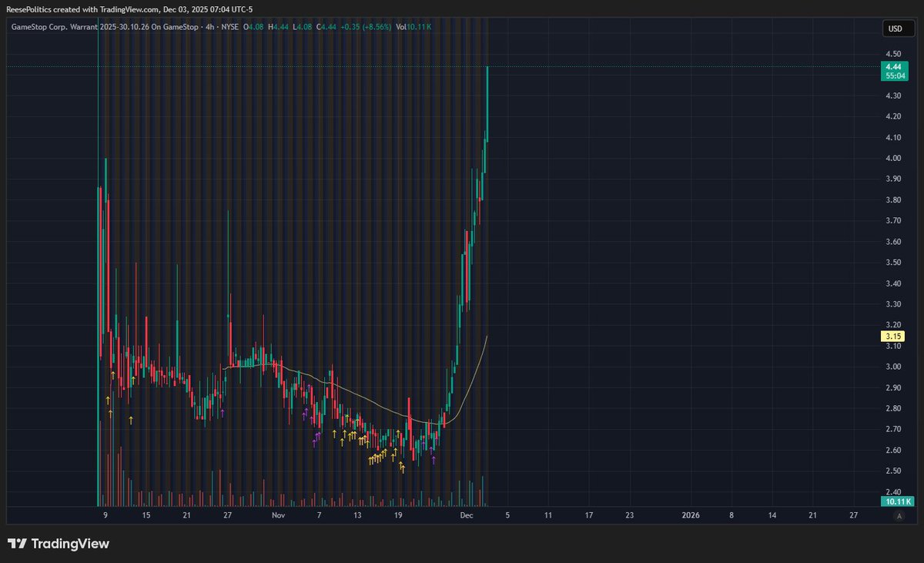The image size is (924, 563).
Task: Click the 9 date label on time axis
Action: (x=105, y=514)
